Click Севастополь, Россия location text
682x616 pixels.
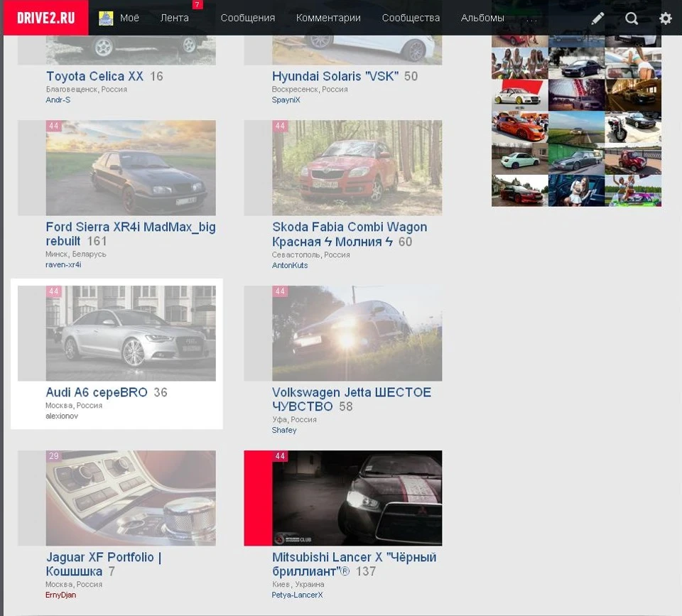pyautogui.click(x=310, y=255)
